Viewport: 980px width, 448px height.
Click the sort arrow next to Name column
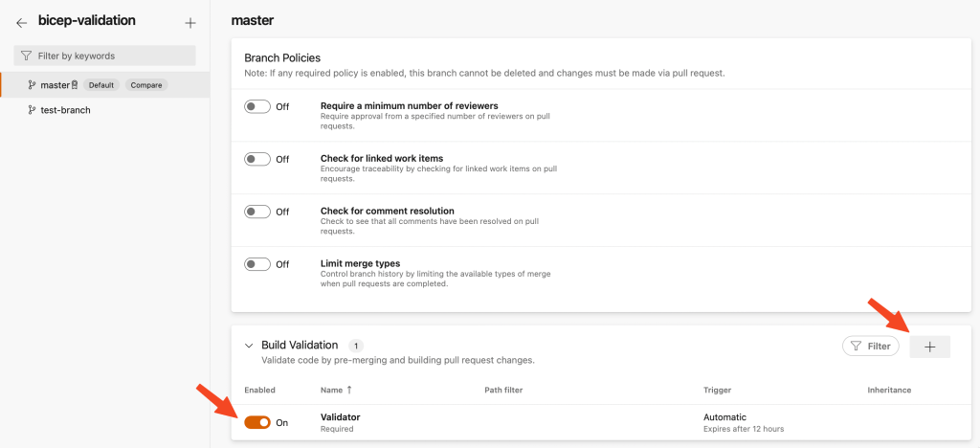349,390
